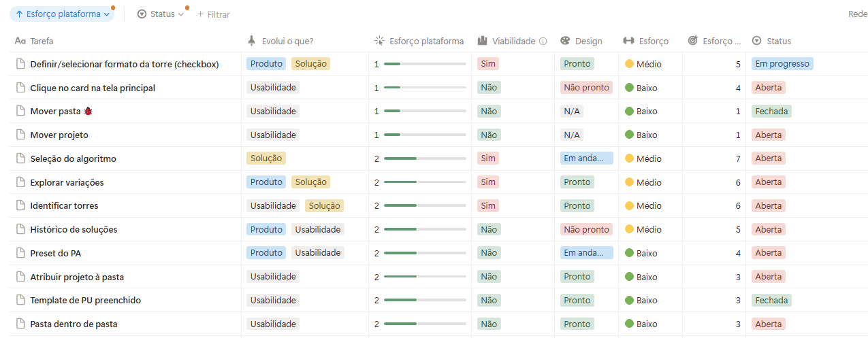Click the Esforço plataforma column sparkle icon

click(x=380, y=41)
